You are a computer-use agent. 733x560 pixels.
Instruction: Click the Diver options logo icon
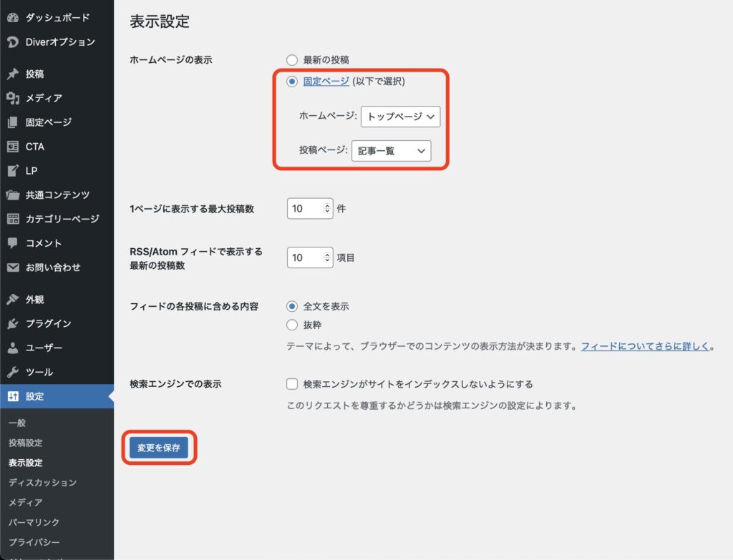pyautogui.click(x=13, y=41)
